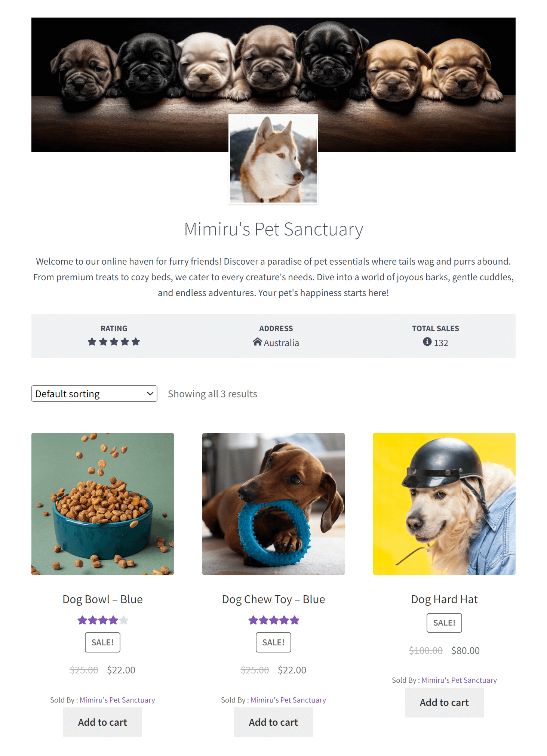Click the husky store profile picture
The width and height of the screenshot is (547, 756).
tap(273, 159)
